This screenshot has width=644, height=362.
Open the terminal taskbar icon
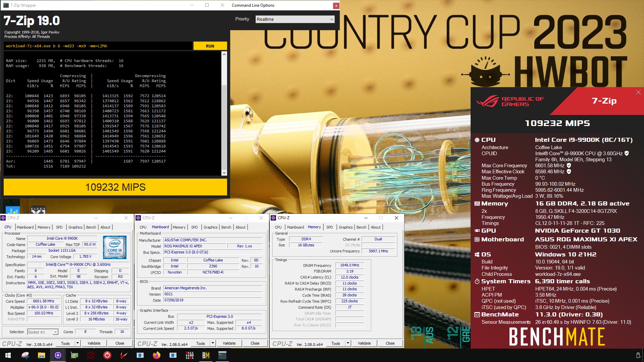click(222, 355)
